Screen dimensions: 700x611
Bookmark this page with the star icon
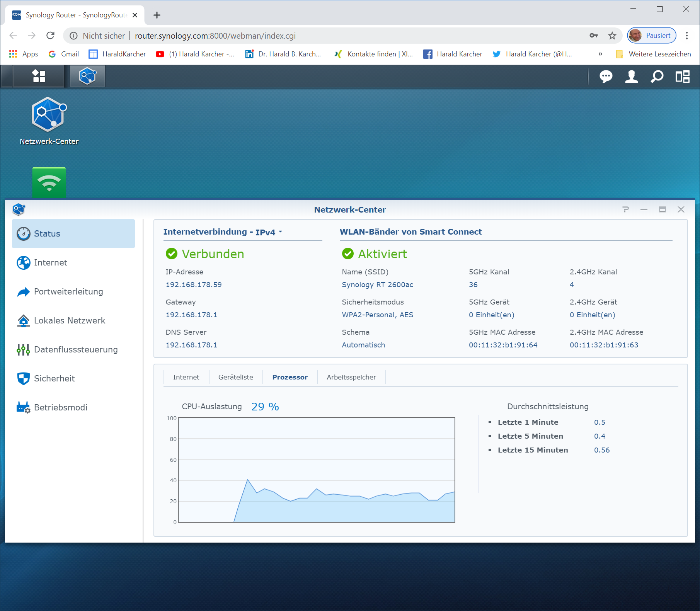612,36
